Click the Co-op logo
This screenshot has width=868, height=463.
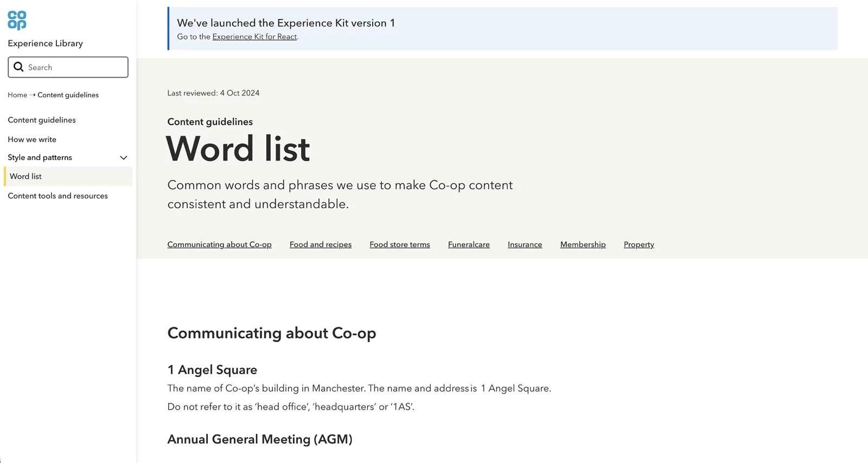pyautogui.click(x=17, y=20)
